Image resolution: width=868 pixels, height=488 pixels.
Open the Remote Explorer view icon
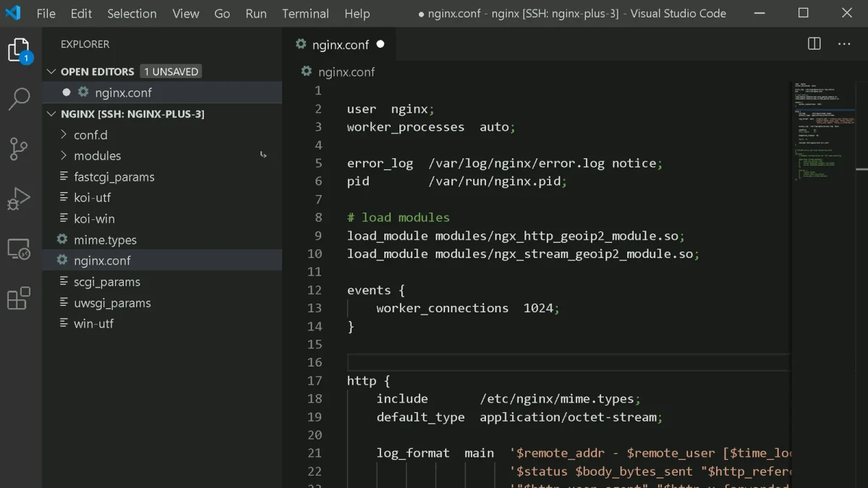point(19,249)
